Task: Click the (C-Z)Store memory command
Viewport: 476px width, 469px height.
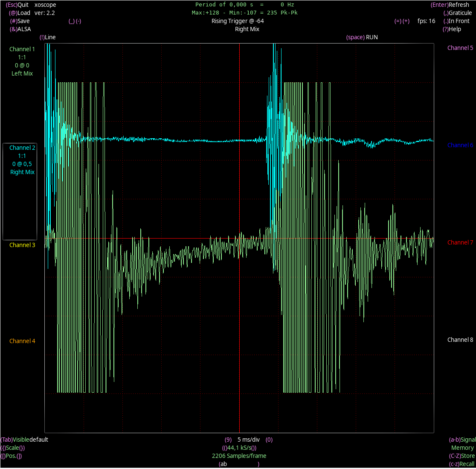Action: [x=462, y=456]
